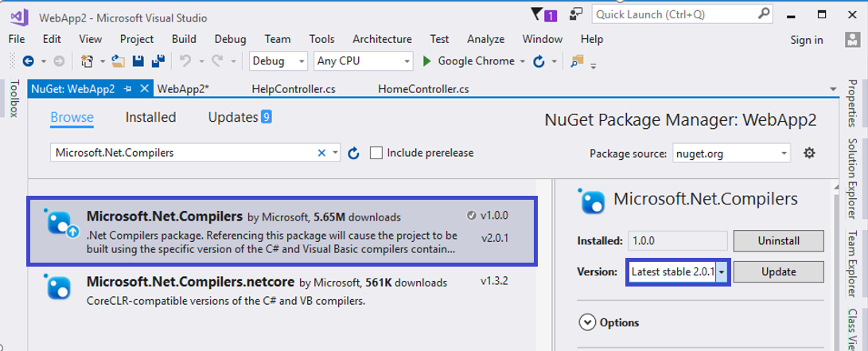Toggle Include prerelease checkbox
Viewport: 868px width, 351px height.
376,153
